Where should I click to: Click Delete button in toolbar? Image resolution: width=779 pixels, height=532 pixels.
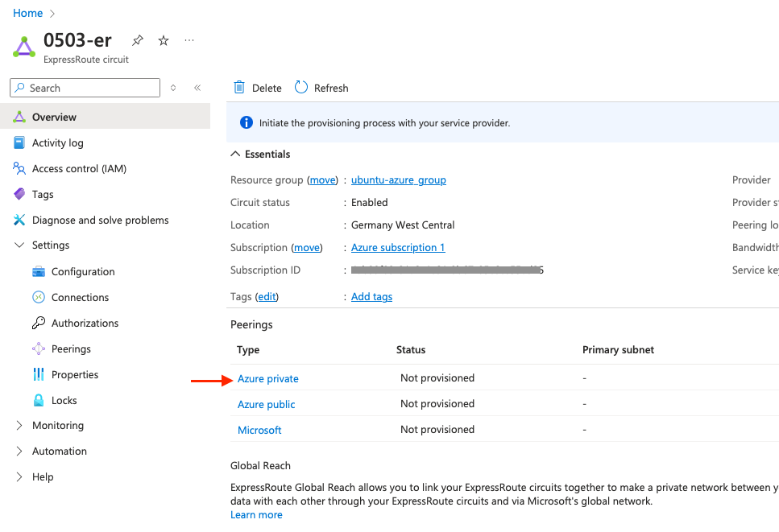point(257,88)
